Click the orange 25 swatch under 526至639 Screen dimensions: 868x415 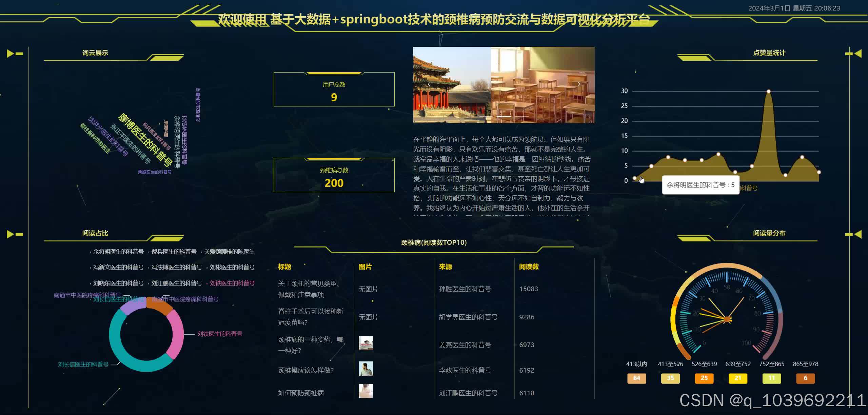point(704,378)
